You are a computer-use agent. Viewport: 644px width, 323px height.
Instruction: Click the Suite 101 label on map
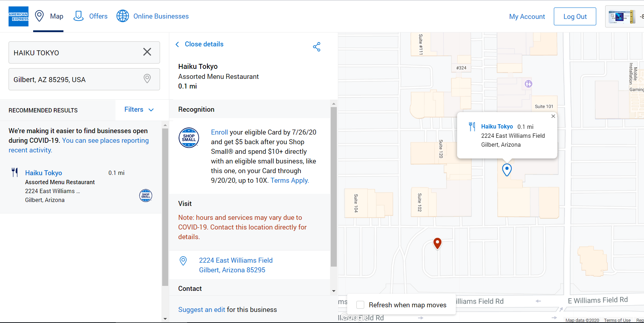click(544, 106)
